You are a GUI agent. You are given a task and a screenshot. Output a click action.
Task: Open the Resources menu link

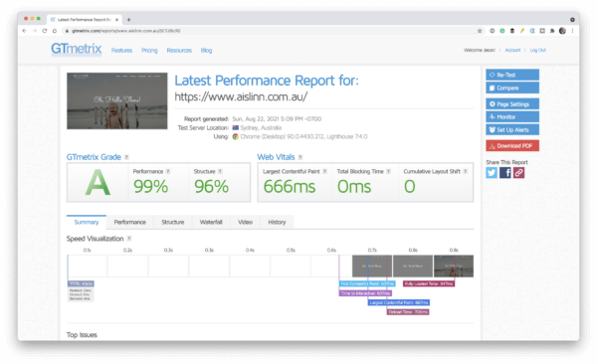[x=179, y=51]
